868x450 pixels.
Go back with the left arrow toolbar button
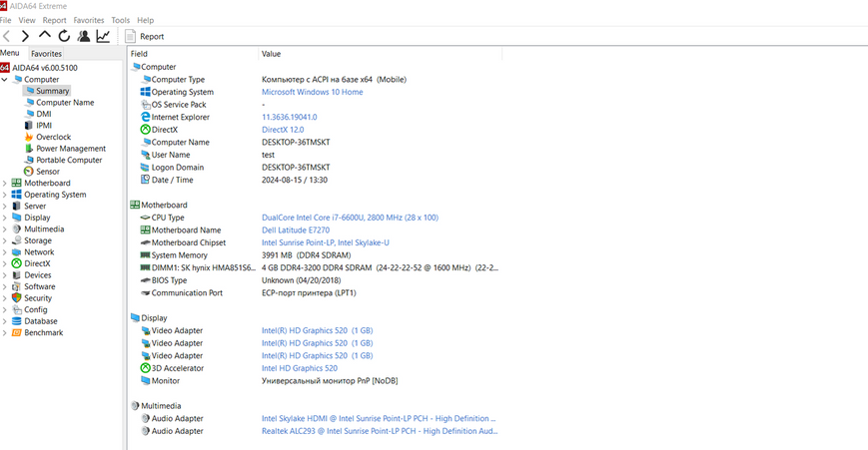tap(7, 37)
